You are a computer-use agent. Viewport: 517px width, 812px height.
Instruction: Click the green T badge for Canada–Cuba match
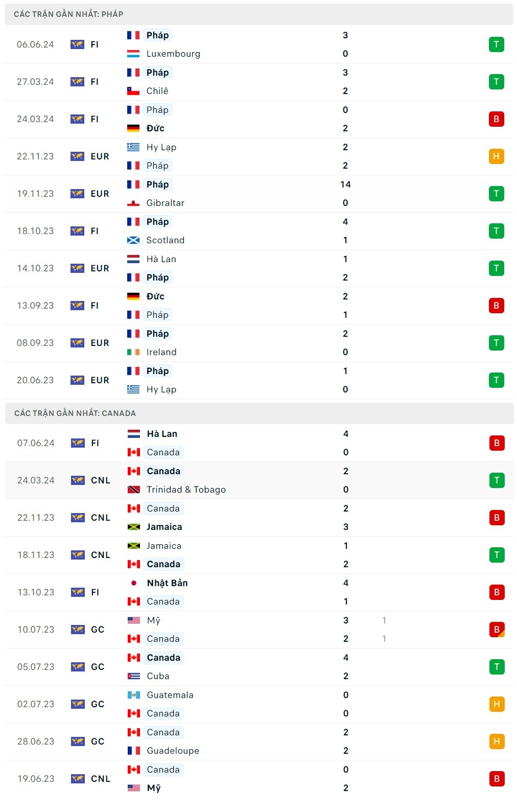pos(497,667)
